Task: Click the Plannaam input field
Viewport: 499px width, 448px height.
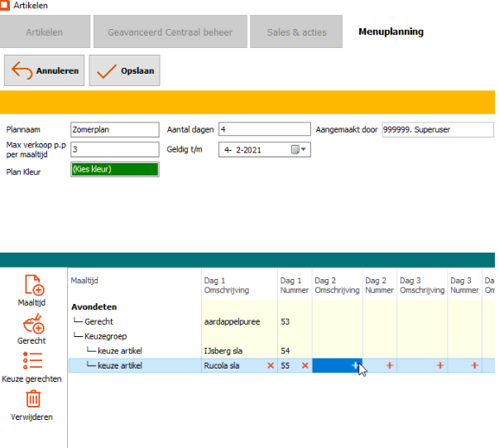Action: (x=114, y=130)
